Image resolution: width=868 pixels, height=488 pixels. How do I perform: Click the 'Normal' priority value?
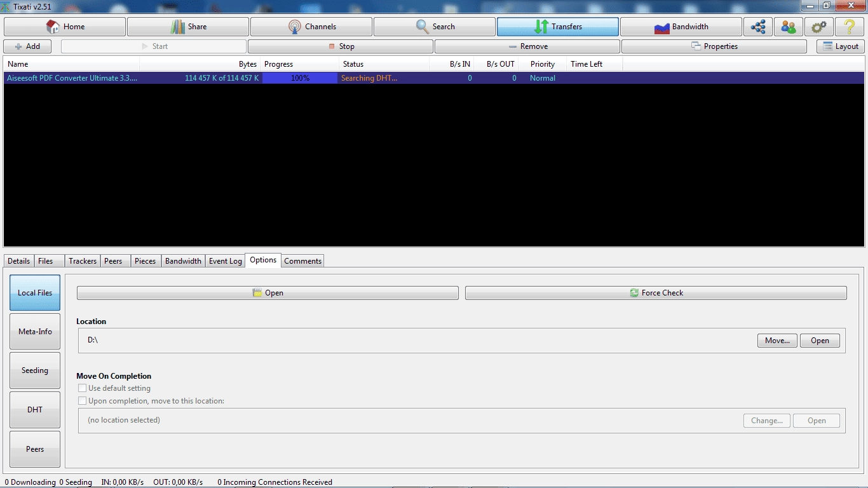[543, 78]
